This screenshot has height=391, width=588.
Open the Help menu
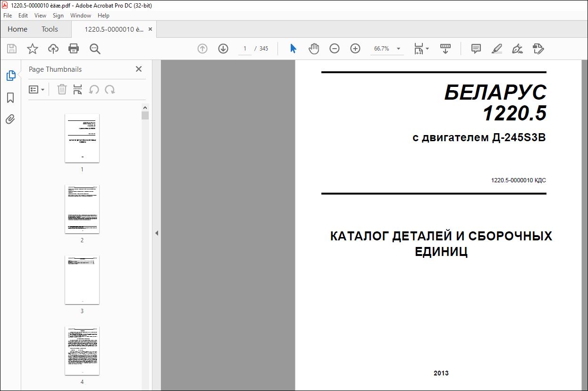tap(103, 16)
